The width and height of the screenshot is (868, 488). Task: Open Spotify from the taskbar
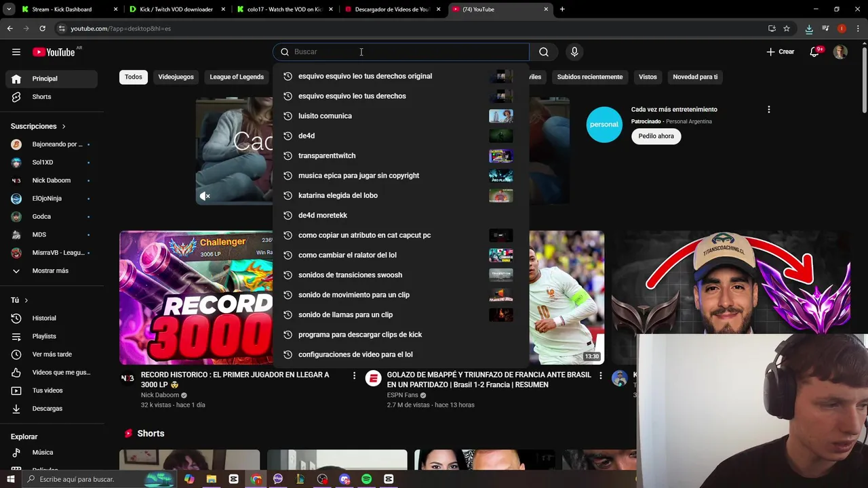coord(366,479)
